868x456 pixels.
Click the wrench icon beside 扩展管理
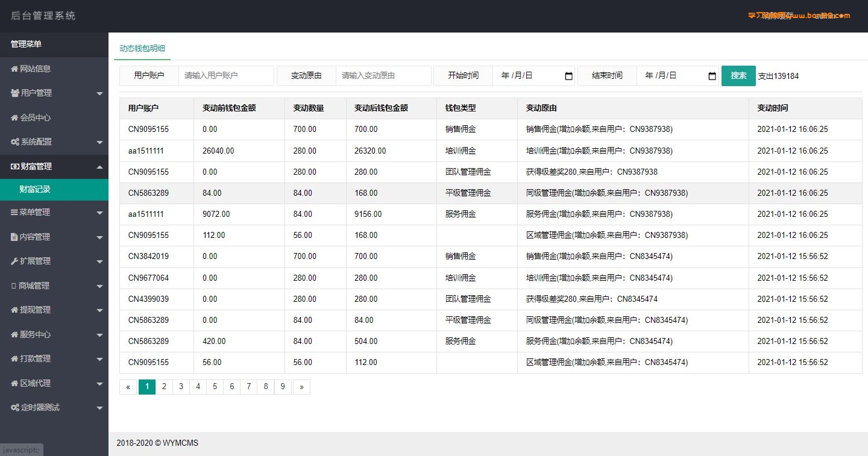click(14, 261)
